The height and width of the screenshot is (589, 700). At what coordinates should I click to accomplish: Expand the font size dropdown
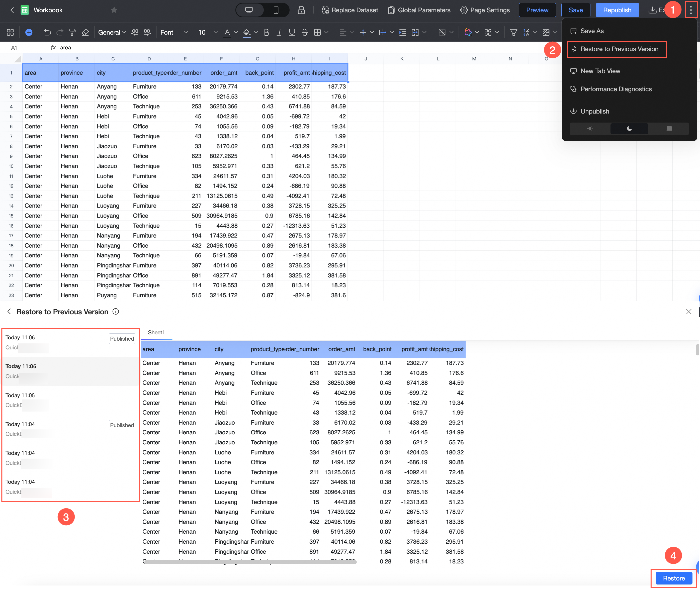click(x=216, y=32)
